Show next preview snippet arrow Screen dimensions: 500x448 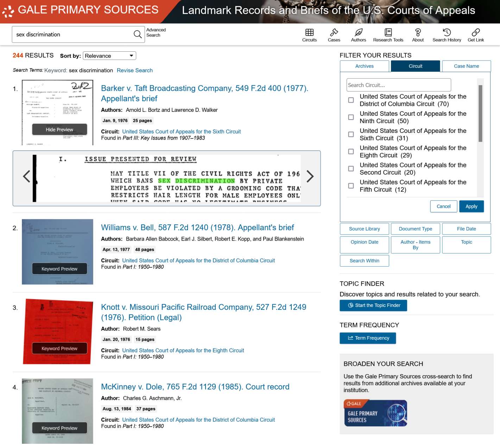click(x=310, y=176)
